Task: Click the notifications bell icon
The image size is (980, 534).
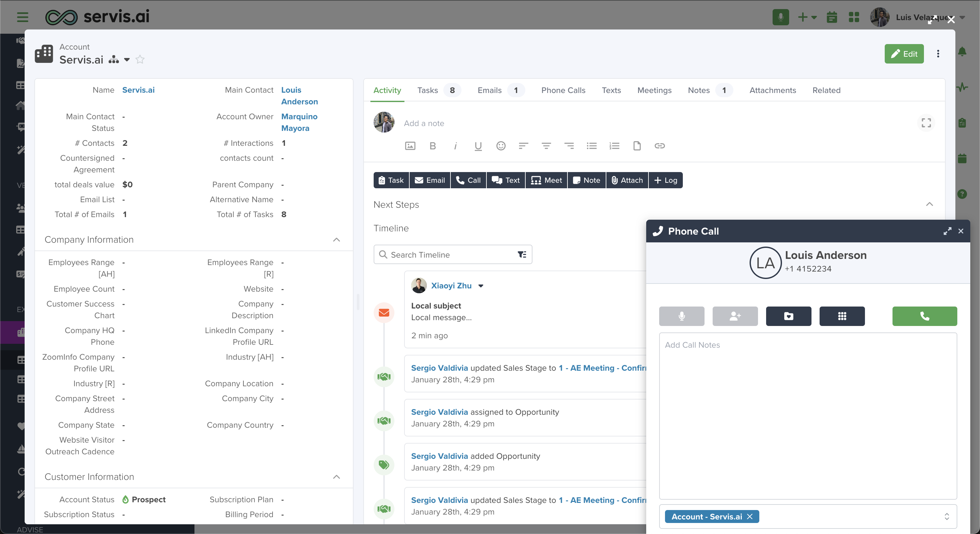Action: point(962,51)
